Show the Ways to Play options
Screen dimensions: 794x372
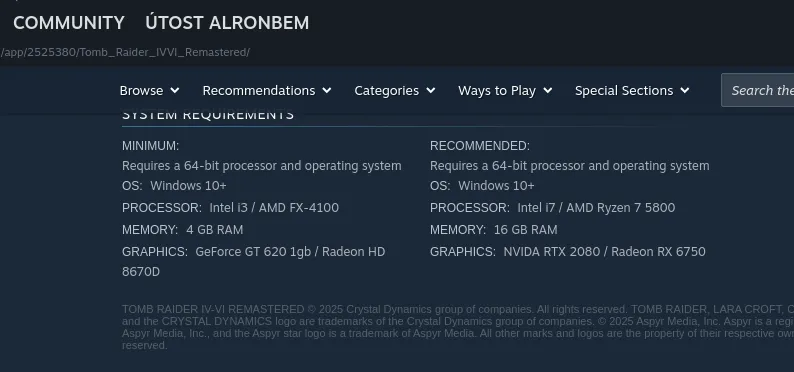[x=505, y=91]
